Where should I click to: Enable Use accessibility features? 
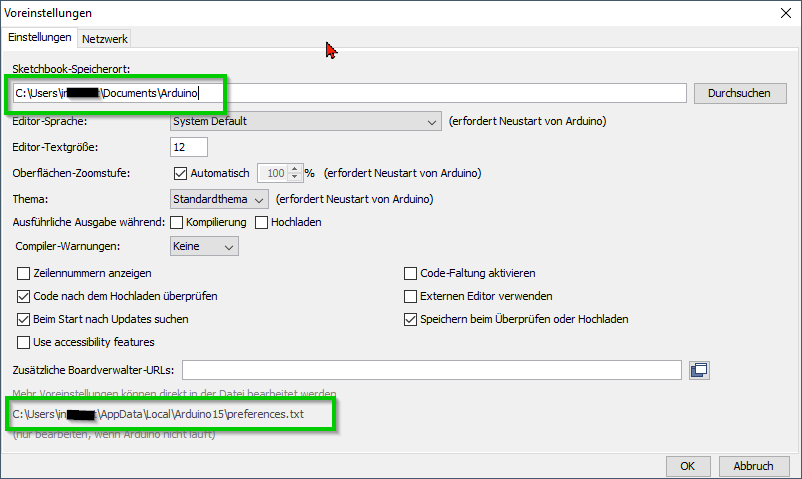click(x=24, y=342)
